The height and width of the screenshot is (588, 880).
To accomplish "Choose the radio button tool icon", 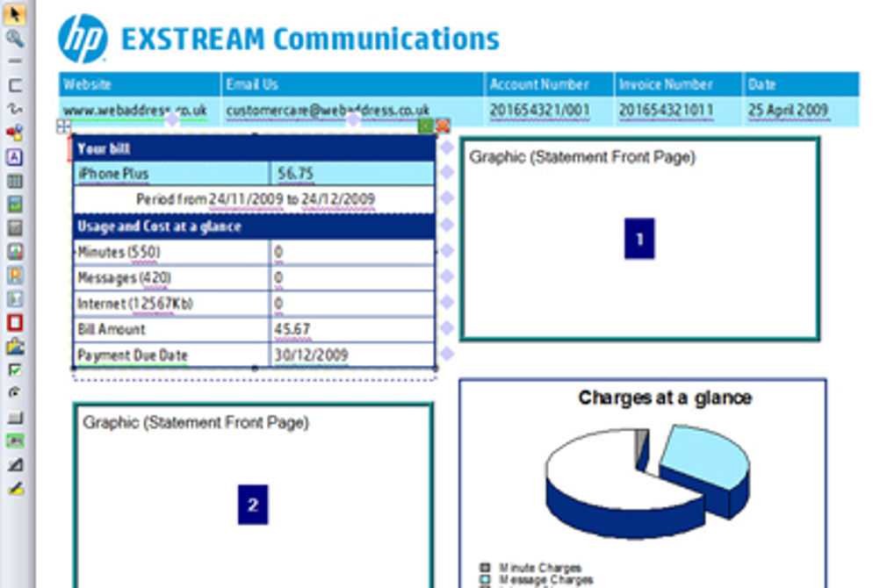I will 15,393.
